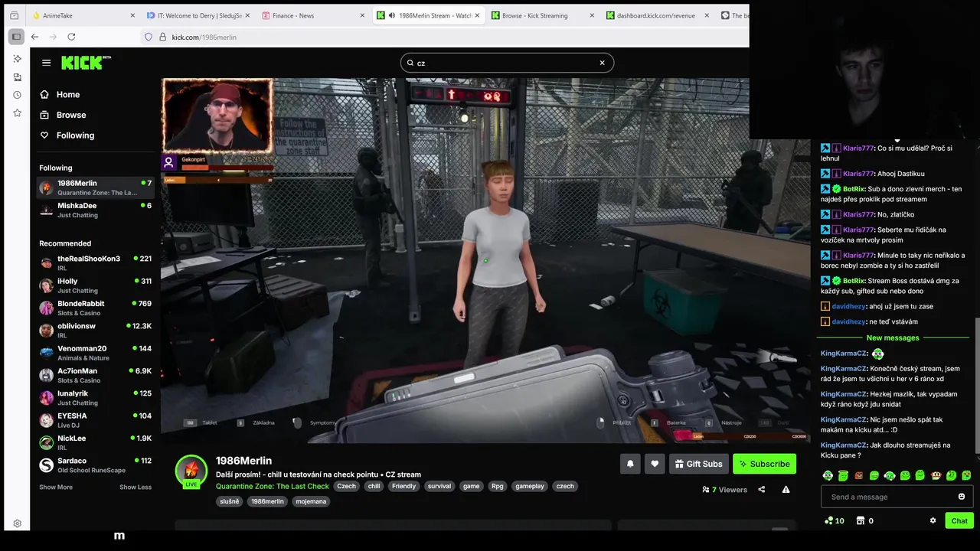
Task: Click the 'Rpg' tag
Action: pos(498,486)
